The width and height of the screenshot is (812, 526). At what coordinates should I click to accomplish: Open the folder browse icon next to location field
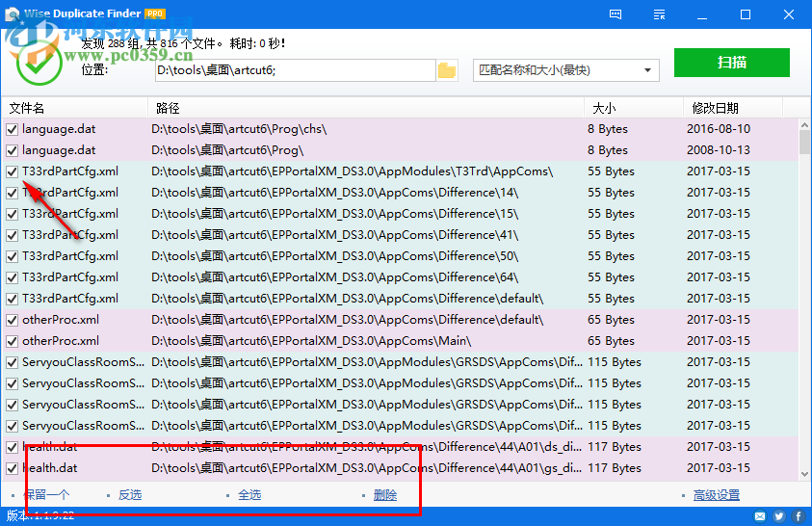point(446,70)
